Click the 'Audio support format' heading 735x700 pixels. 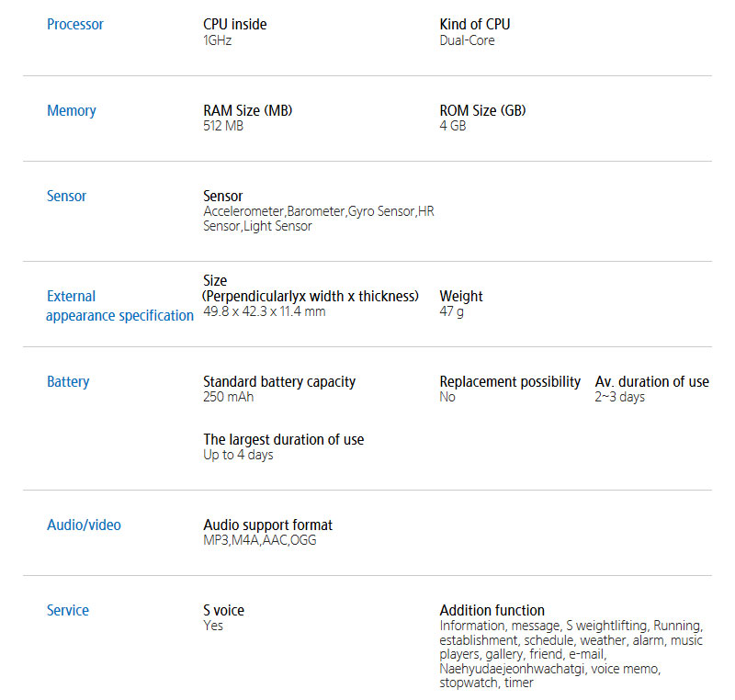click(x=268, y=525)
